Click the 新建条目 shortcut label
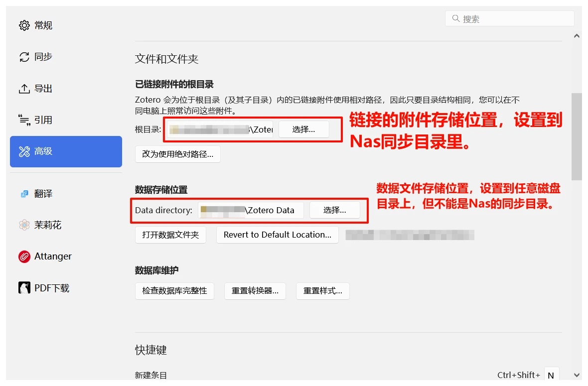This screenshot has width=588, height=386. tap(151, 375)
